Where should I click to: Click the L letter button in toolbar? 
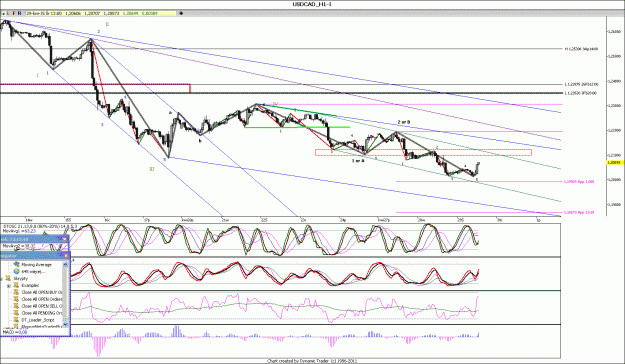8,13
